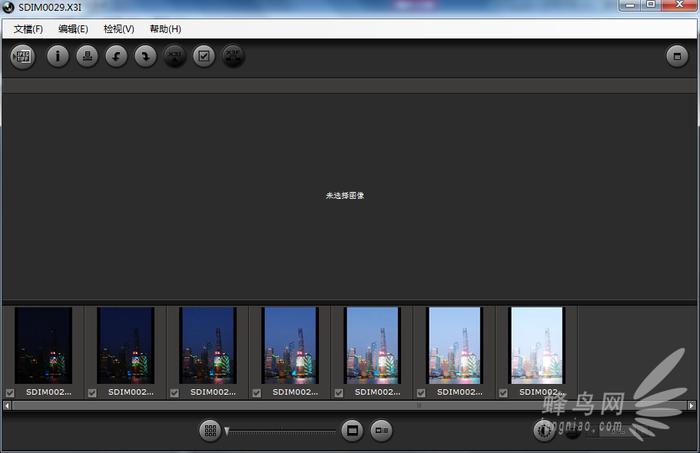Image resolution: width=700 pixels, height=453 pixels.
Task: Toggle checkbox under the second thumbnail
Action: point(92,393)
